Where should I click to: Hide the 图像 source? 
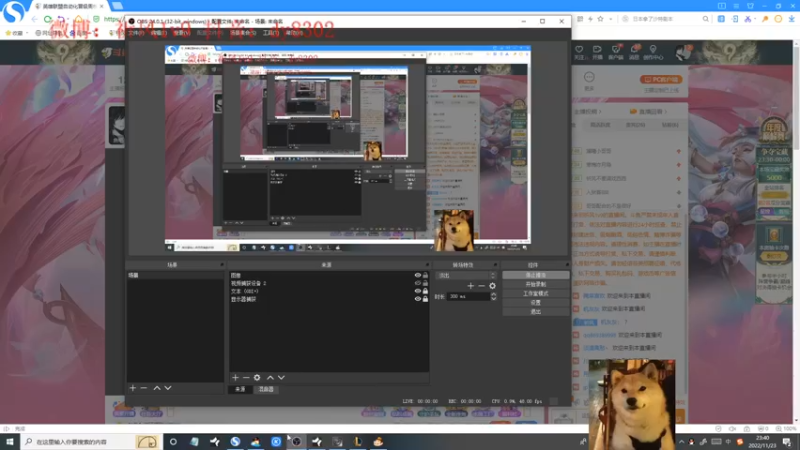(417, 275)
